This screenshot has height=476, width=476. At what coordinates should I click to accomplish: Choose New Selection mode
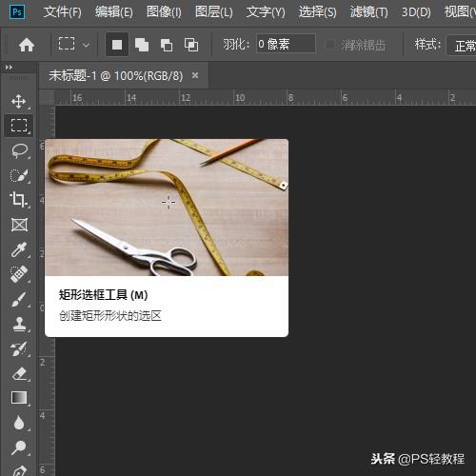coord(117,45)
